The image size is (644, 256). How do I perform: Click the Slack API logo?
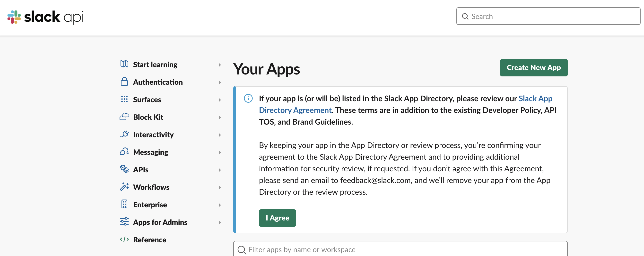(45, 17)
